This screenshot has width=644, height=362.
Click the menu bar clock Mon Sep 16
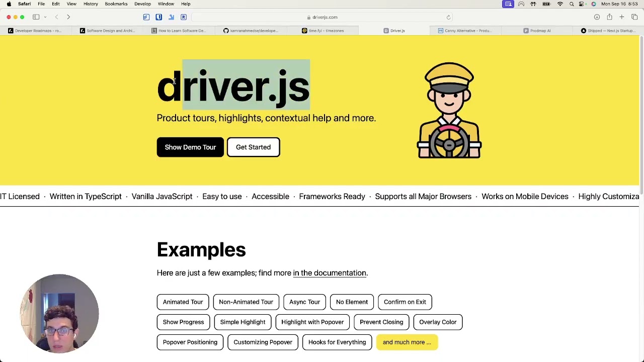pyautogui.click(x=619, y=4)
